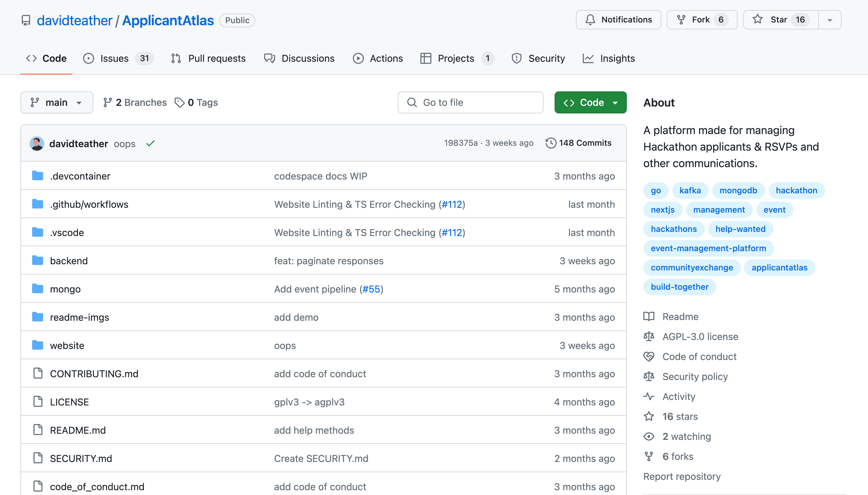Open the 148 Commits history
The image size is (868, 495).
pyautogui.click(x=578, y=143)
